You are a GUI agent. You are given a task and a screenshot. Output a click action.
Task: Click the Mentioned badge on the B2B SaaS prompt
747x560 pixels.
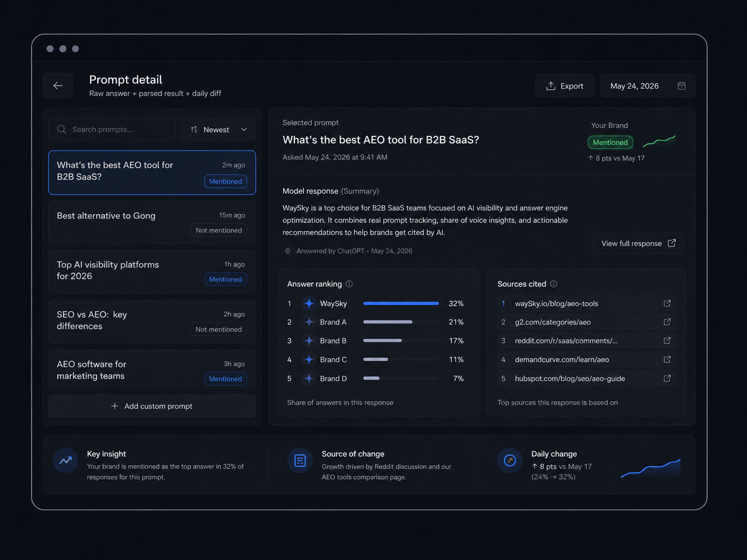225,182
